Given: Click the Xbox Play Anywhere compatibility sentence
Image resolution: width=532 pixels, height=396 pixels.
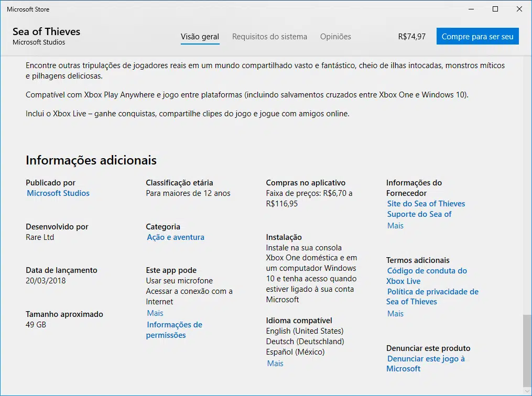Looking at the screenshot, I should [x=247, y=95].
